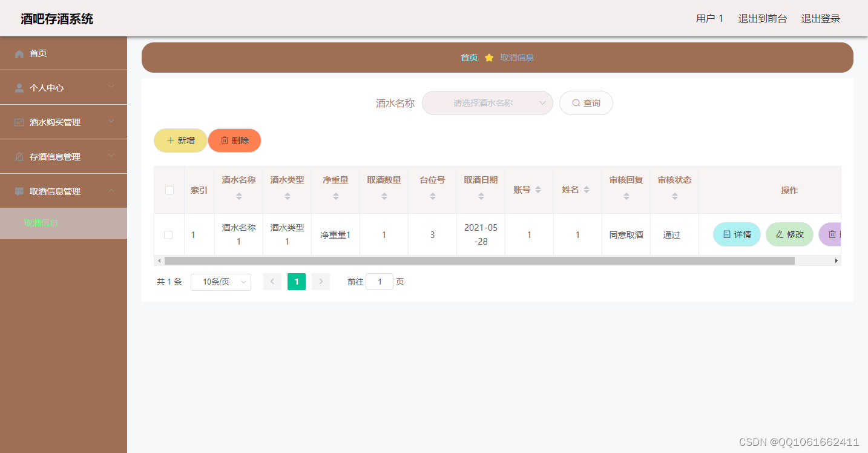Click the star icon in the breadcrumb bar

tap(488, 58)
